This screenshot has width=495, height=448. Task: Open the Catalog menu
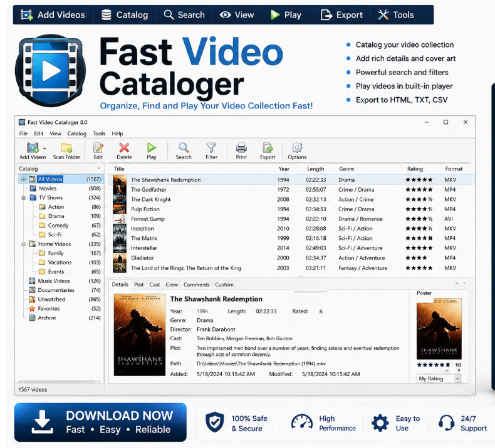point(76,133)
